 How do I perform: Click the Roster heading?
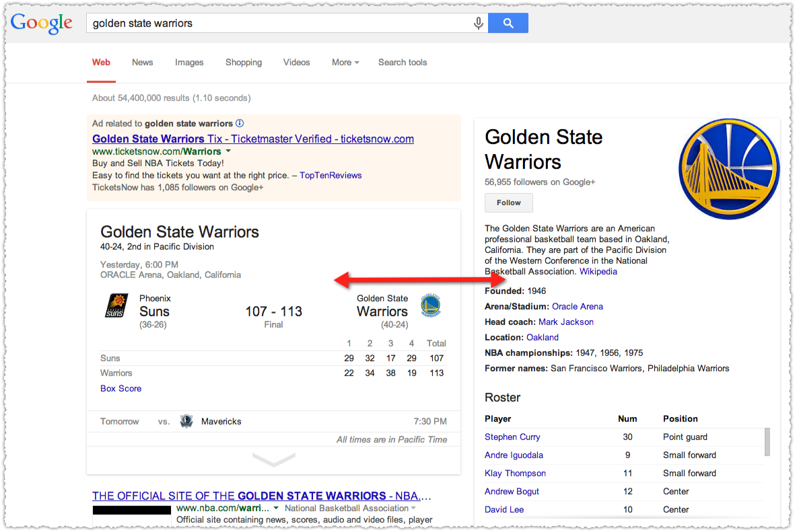point(502,397)
